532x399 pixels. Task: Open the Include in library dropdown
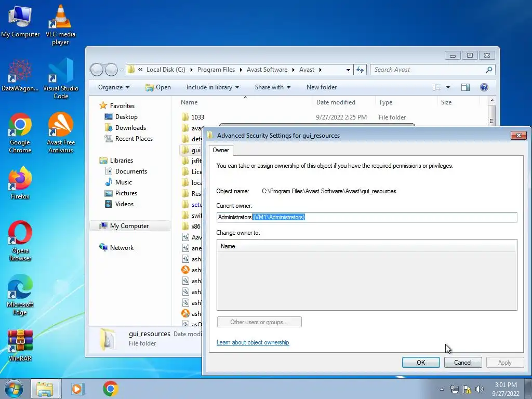212,87
